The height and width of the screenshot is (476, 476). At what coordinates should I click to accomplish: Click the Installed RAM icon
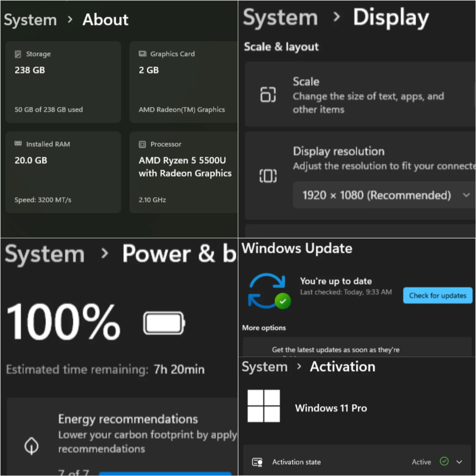[18, 143]
